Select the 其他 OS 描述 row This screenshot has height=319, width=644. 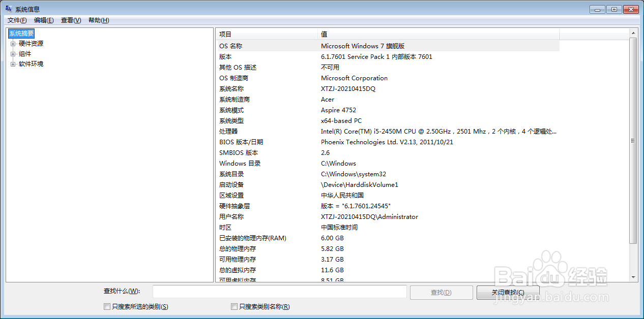point(388,68)
